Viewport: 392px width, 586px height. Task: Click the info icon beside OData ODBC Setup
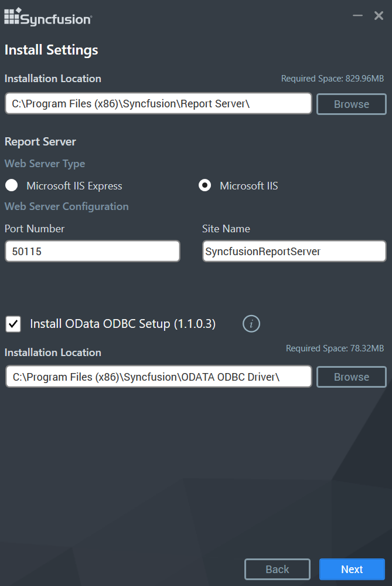(251, 324)
